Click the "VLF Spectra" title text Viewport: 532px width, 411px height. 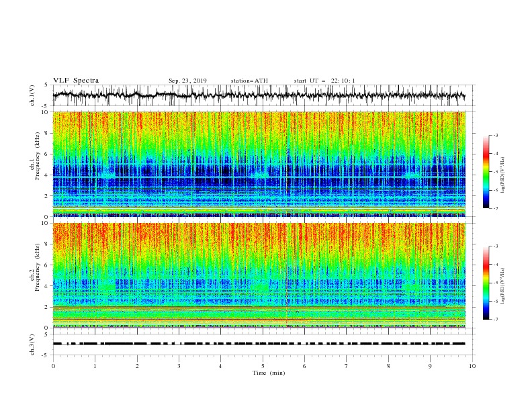coord(76,81)
